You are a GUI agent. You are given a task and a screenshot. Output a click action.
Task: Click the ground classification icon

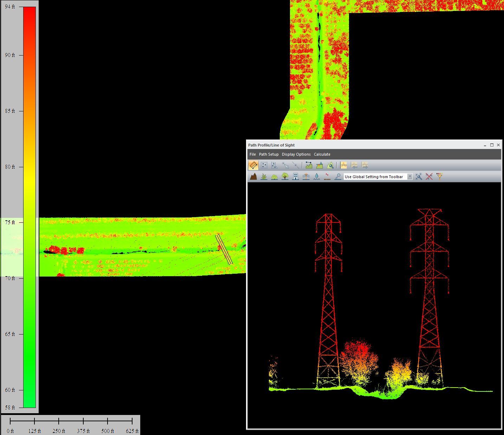click(x=254, y=176)
